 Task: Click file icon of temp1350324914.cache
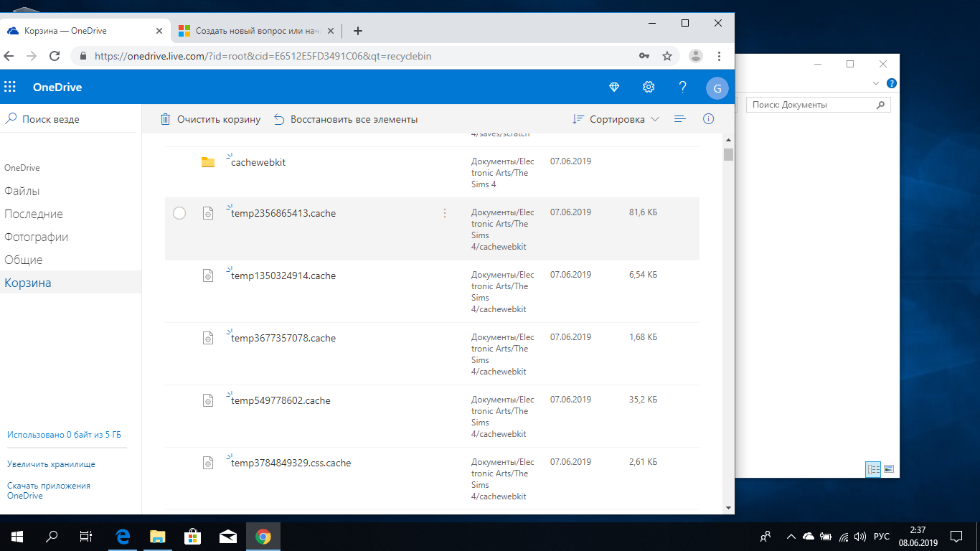click(x=208, y=275)
